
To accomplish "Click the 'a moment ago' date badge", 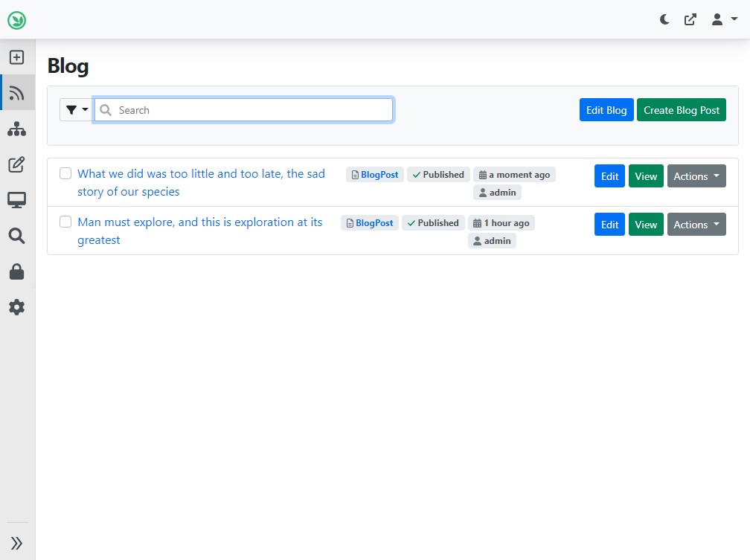I will tap(514, 175).
